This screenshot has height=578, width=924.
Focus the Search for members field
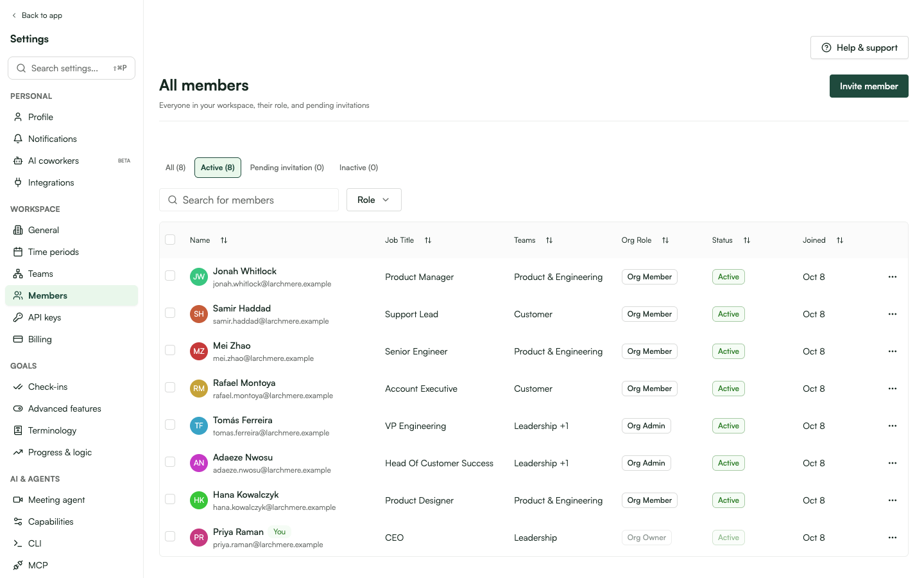(x=249, y=200)
